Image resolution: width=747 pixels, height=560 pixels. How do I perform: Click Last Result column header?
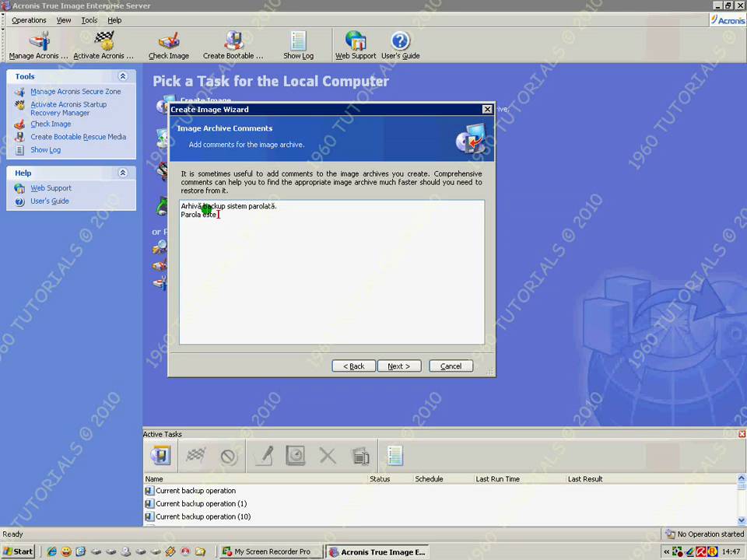point(651,478)
